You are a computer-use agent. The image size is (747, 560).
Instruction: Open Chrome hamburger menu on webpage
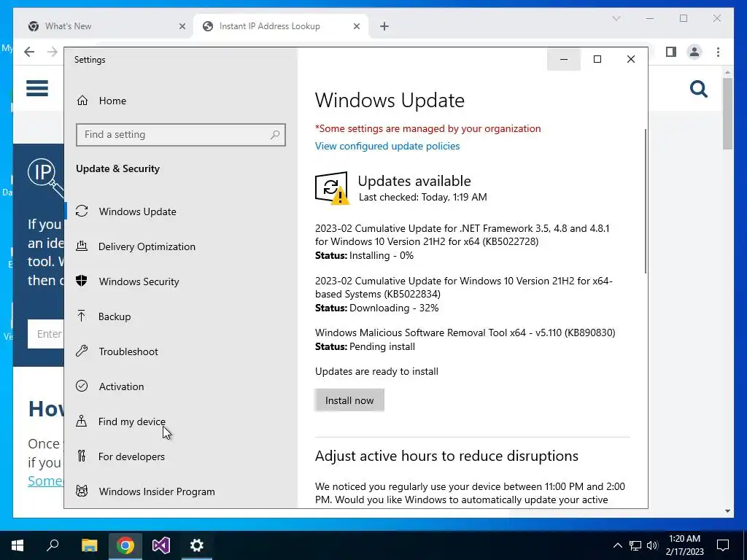coord(37,88)
